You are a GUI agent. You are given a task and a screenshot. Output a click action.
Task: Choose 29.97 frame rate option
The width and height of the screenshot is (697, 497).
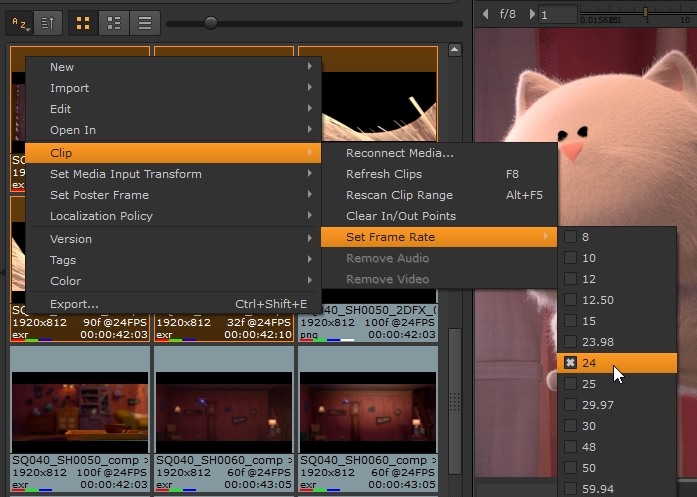point(571,405)
